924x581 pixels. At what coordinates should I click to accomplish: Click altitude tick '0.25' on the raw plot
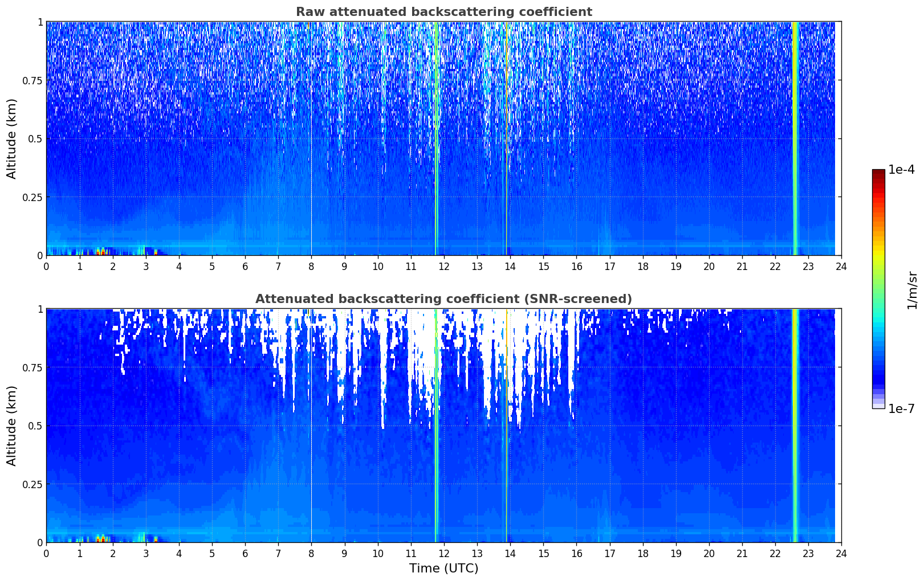point(33,197)
